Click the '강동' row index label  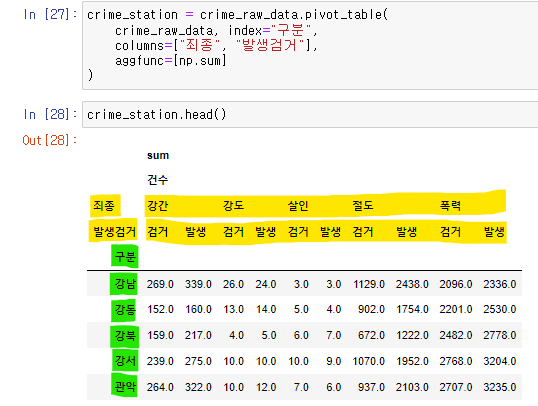[x=125, y=310]
